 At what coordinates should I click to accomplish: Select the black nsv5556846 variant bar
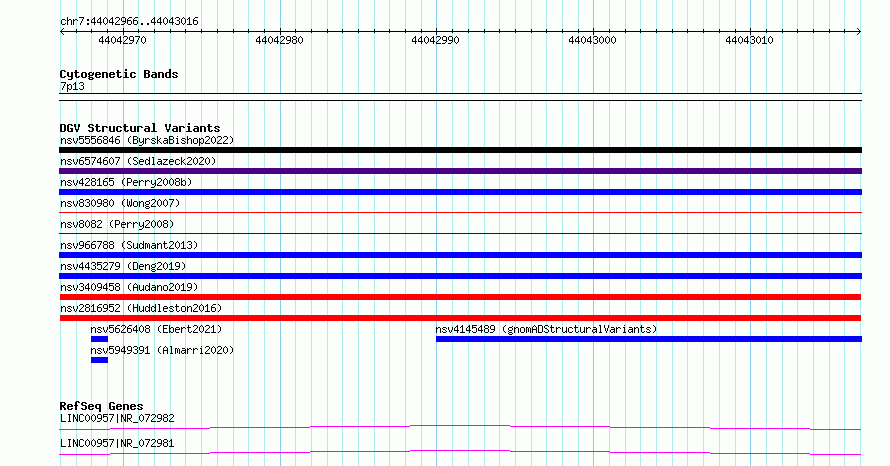pos(460,150)
